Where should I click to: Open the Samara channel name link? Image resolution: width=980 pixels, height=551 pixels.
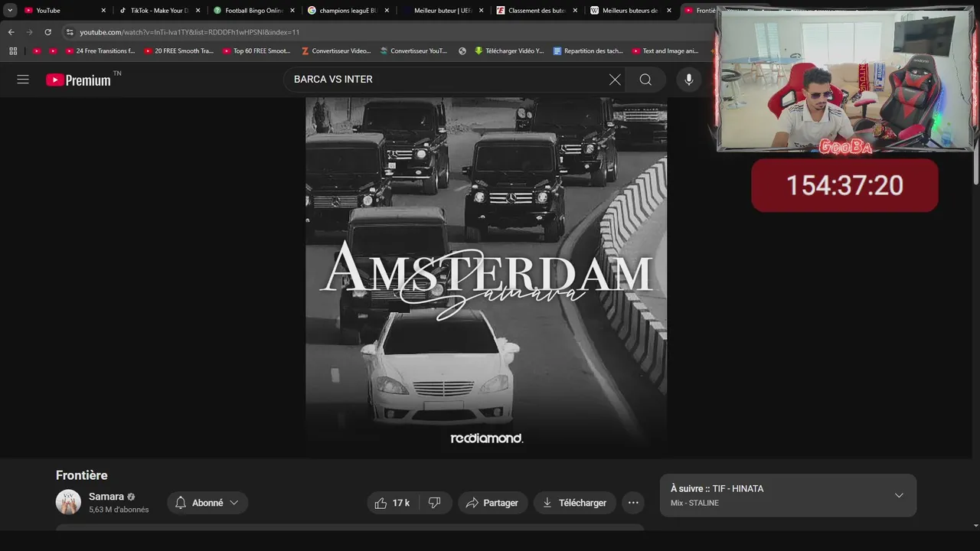[106, 497]
